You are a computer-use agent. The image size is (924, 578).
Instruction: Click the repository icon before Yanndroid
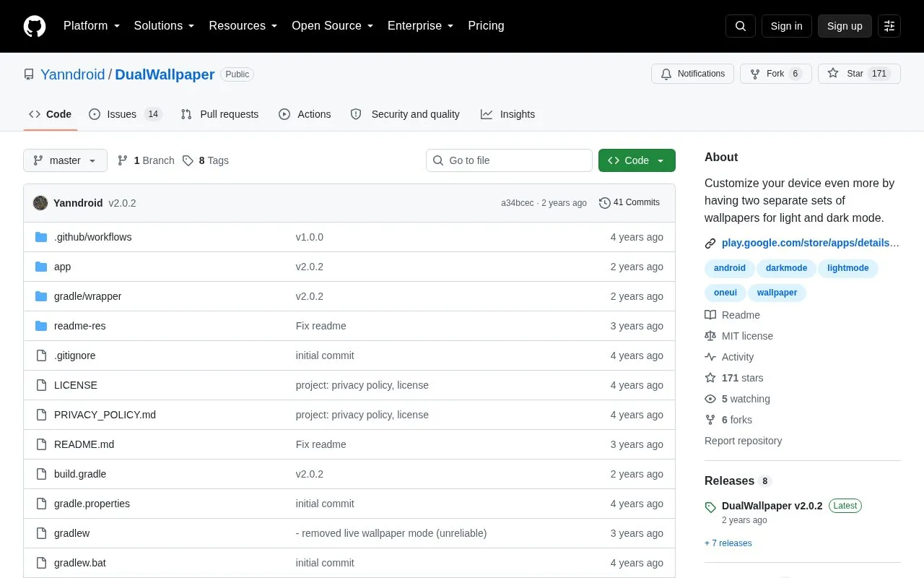(29, 74)
